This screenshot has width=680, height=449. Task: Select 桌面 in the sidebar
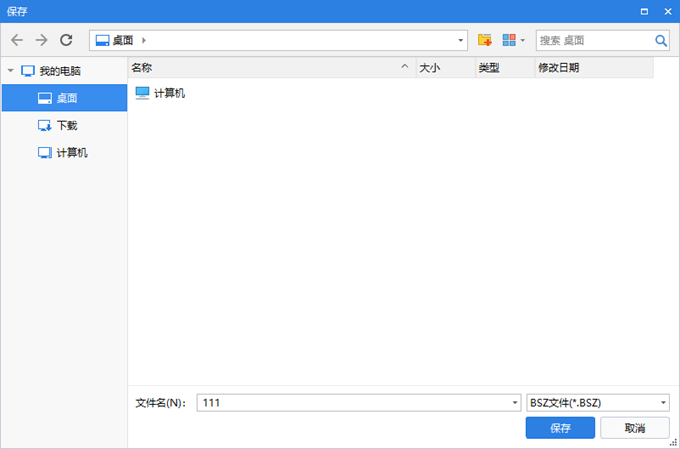66,98
